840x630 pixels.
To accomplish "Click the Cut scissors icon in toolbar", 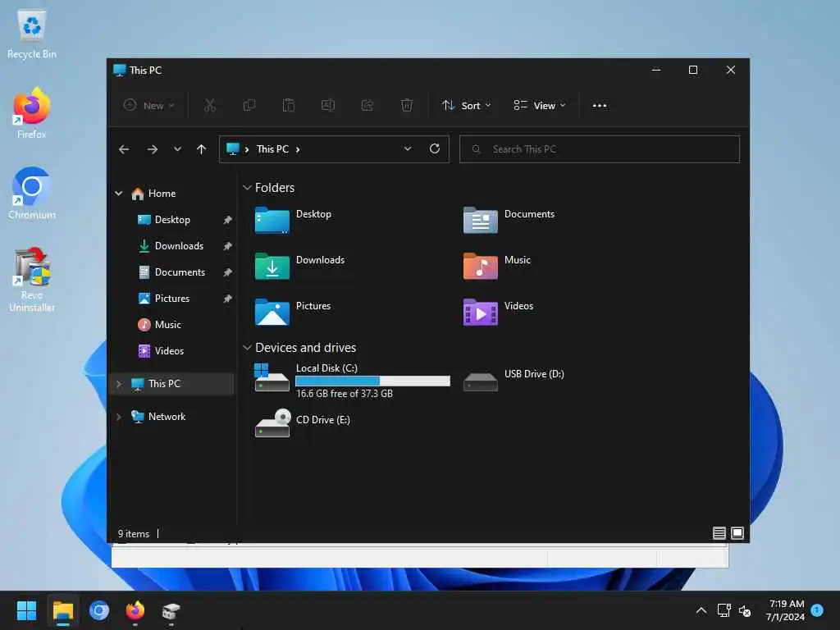I will point(209,106).
